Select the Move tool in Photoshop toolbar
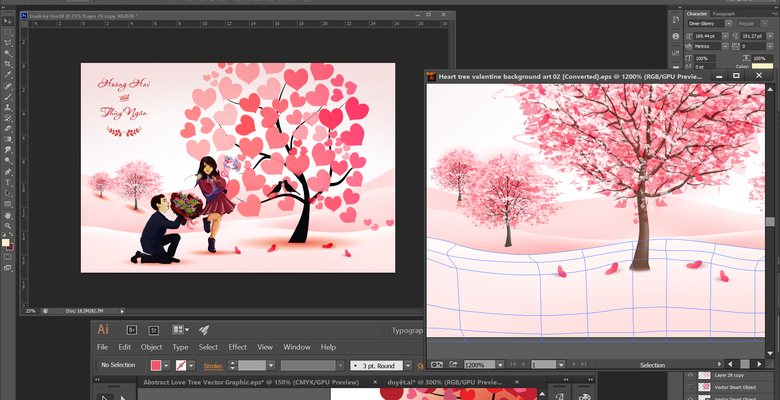This screenshot has height=400, width=780. [x=8, y=21]
